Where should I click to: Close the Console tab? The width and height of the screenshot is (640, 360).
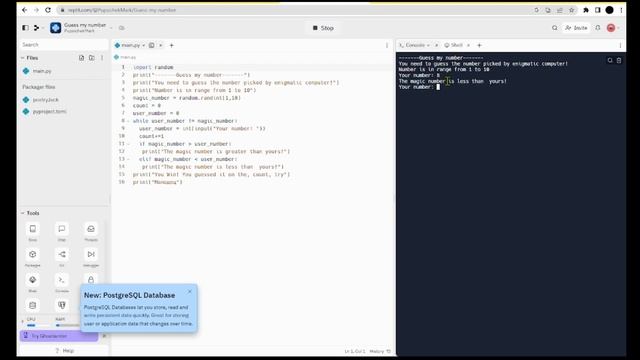tap(436, 45)
